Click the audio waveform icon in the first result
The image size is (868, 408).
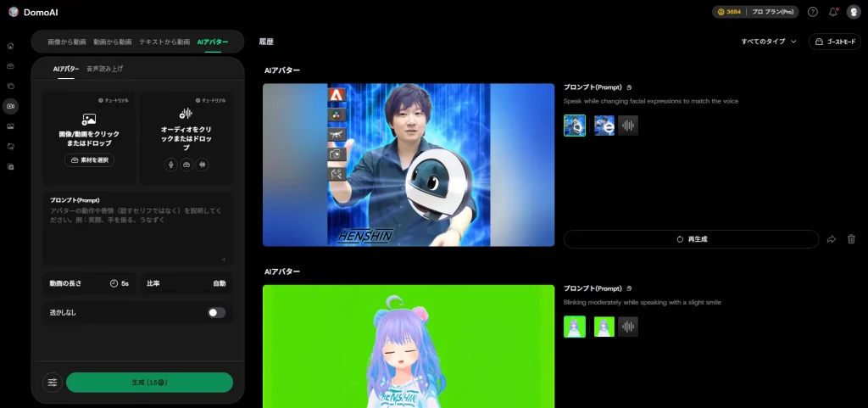tap(628, 126)
